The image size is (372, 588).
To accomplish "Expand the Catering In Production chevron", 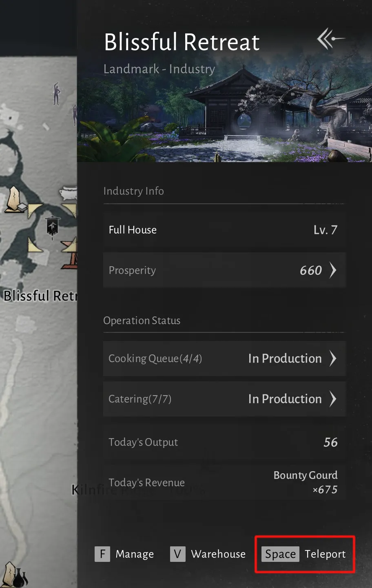I will pos(333,399).
